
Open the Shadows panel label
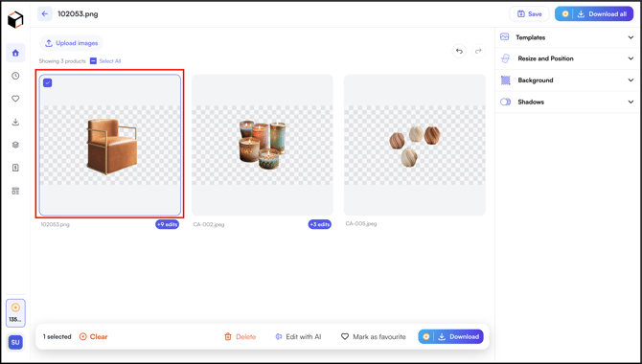point(531,102)
